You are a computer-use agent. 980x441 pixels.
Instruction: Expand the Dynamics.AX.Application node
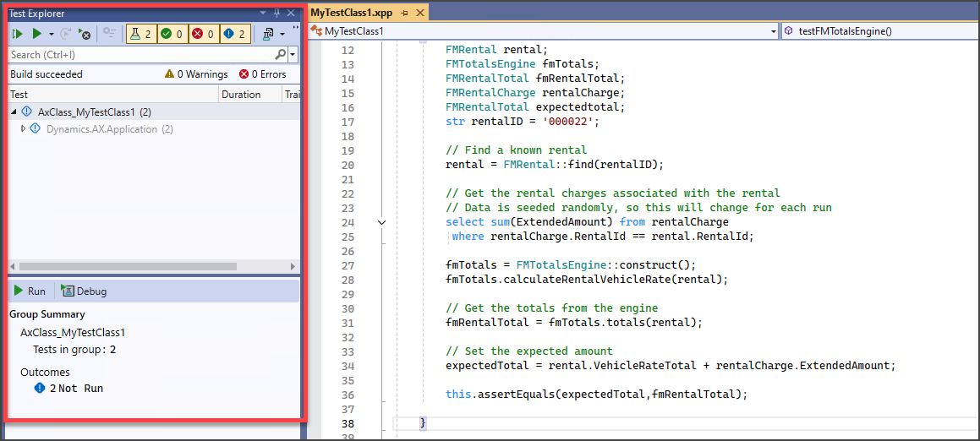(x=24, y=128)
